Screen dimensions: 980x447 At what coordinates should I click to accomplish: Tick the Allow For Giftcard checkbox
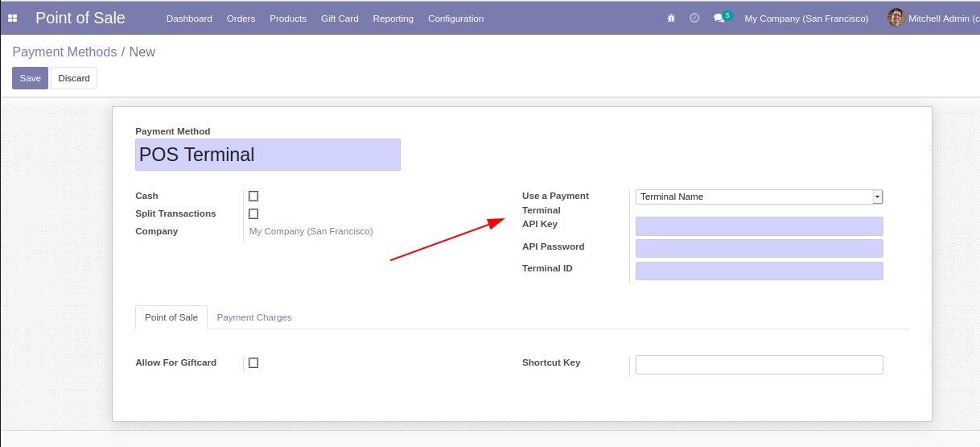pos(253,362)
